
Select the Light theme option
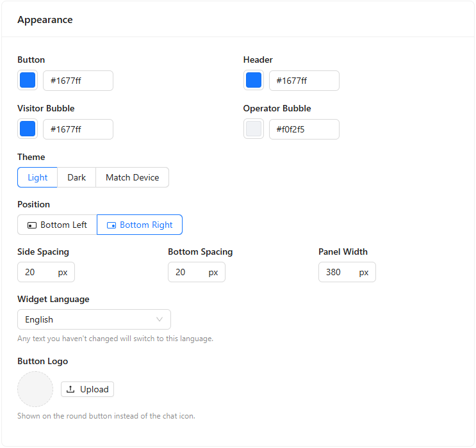click(37, 177)
